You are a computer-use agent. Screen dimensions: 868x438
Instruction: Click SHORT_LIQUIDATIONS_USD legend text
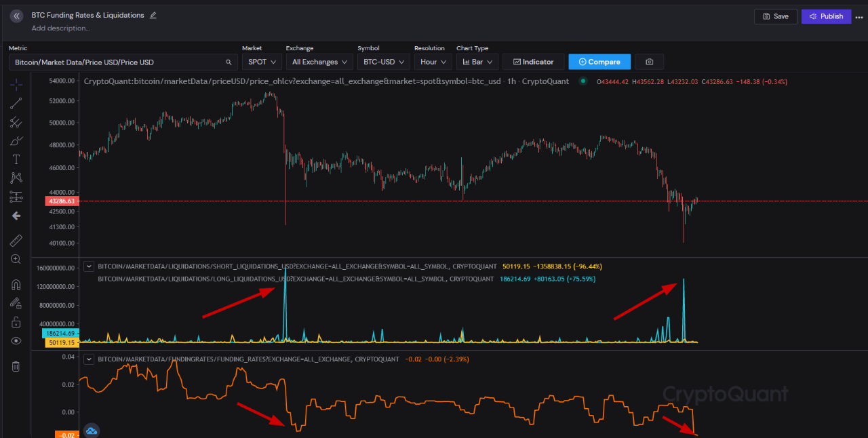pos(298,266)
